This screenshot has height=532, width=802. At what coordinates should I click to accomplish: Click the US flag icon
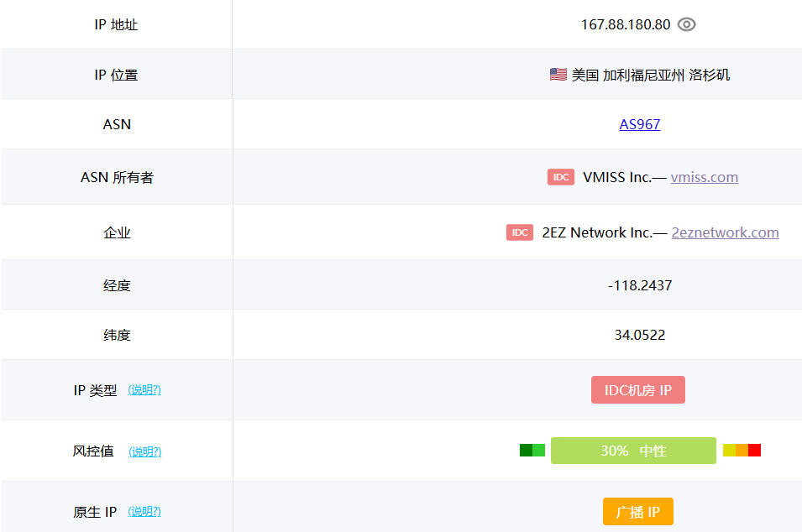click(558, 75)
